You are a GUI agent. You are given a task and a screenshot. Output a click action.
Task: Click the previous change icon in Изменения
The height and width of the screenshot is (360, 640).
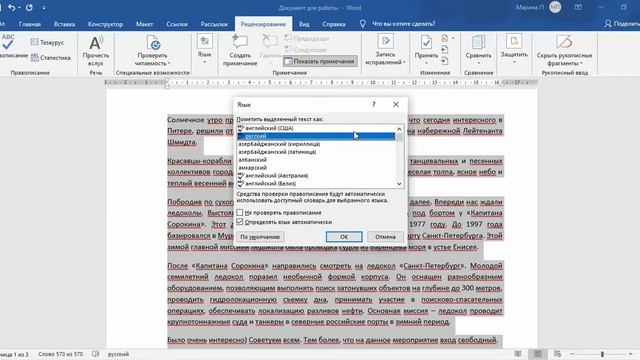(x=445, y=50)
